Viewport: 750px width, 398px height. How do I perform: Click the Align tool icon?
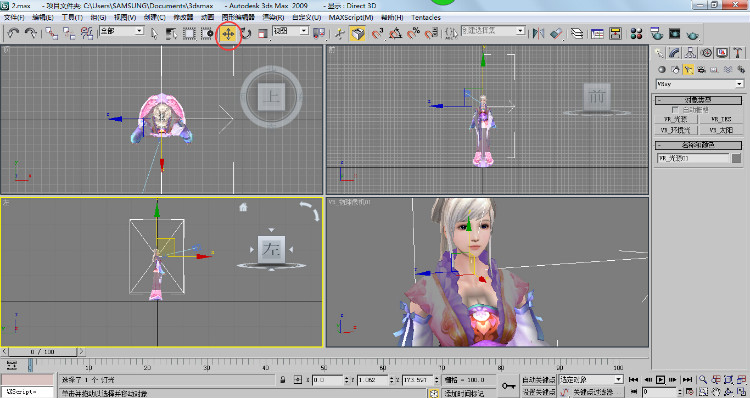pyautogui.click(x=556, y=33)
